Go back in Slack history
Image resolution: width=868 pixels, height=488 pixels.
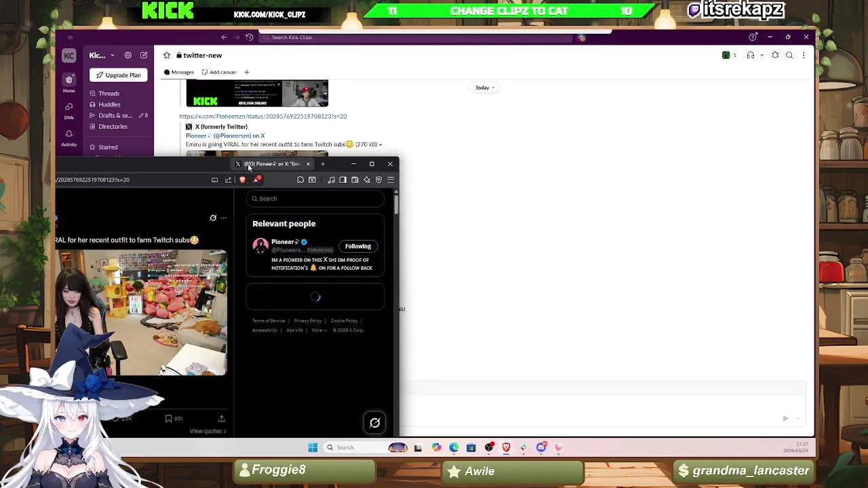pos(224,37)
